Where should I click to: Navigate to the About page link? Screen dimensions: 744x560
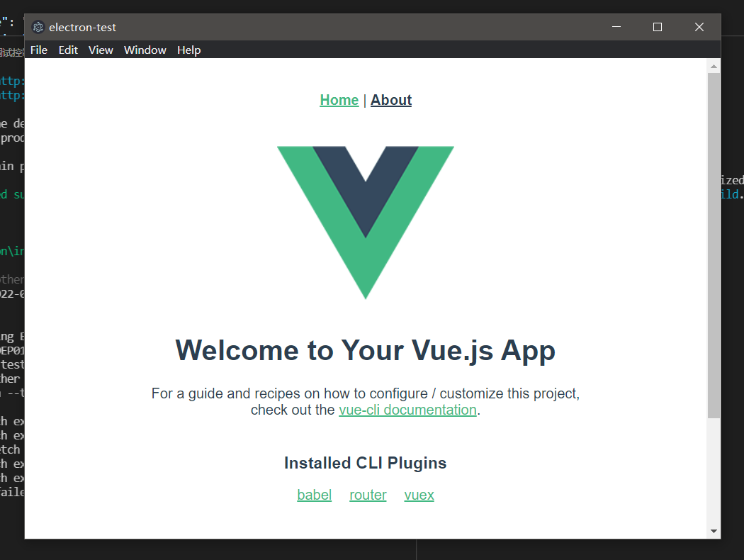click(391, 100)
